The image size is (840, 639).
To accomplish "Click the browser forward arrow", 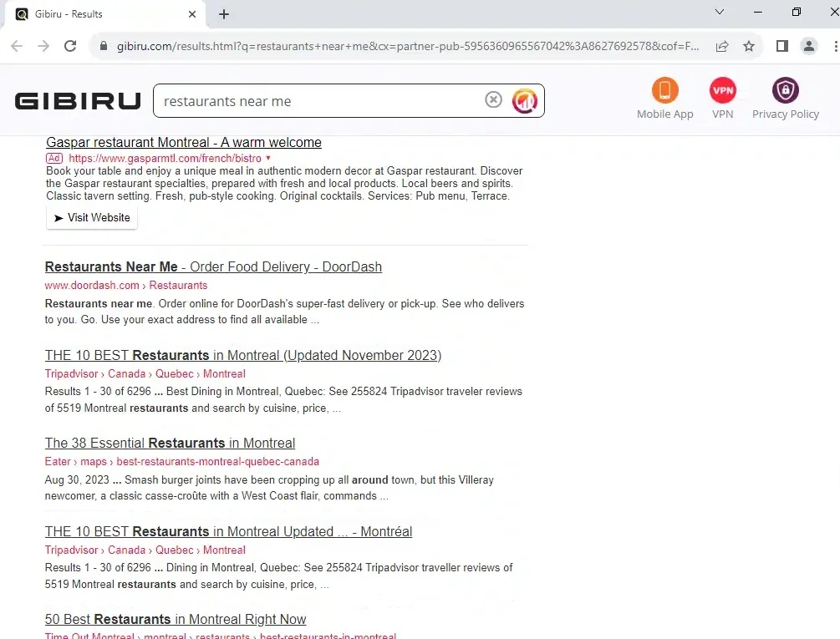I will 43,46.
